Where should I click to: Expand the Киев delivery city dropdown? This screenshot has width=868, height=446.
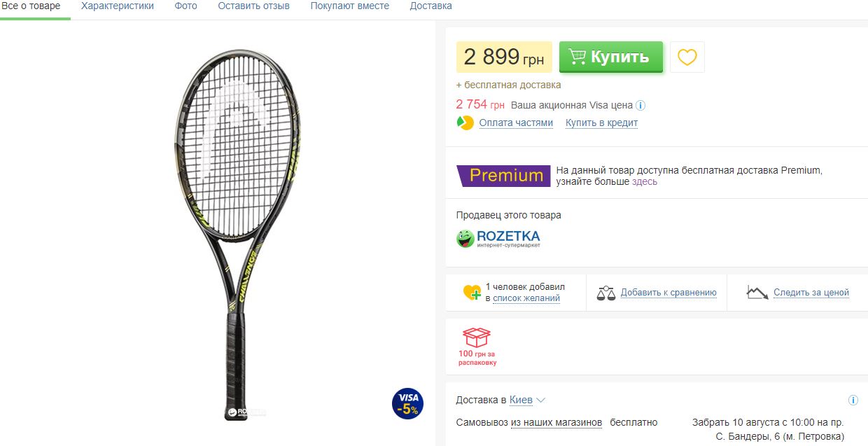click(527, 400)
